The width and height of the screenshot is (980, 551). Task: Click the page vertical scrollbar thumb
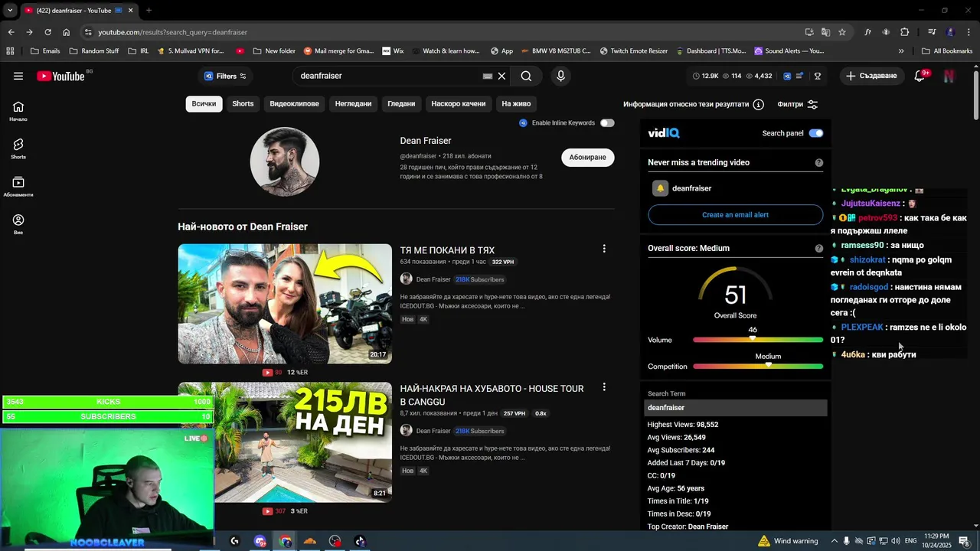975,94
